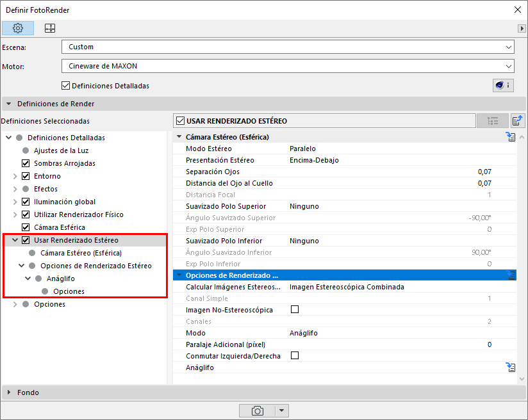The height and width of the screenshot is (420, 528).
Task: Click Distancia del Ojo al Cuello value
Action: [x=484, y=183]
